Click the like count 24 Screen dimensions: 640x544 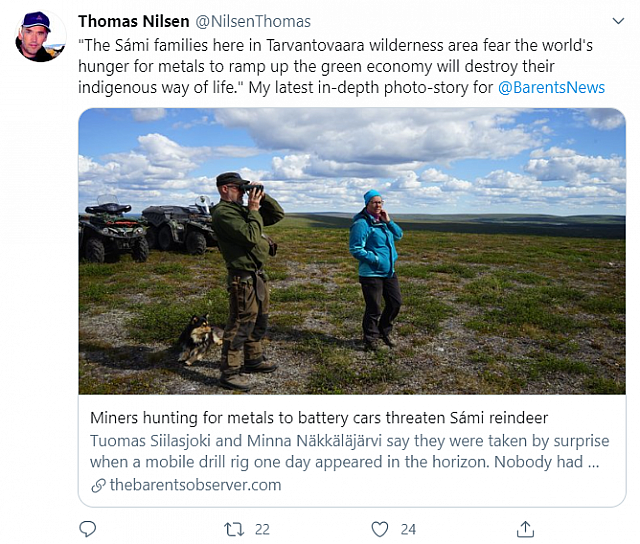408,530
